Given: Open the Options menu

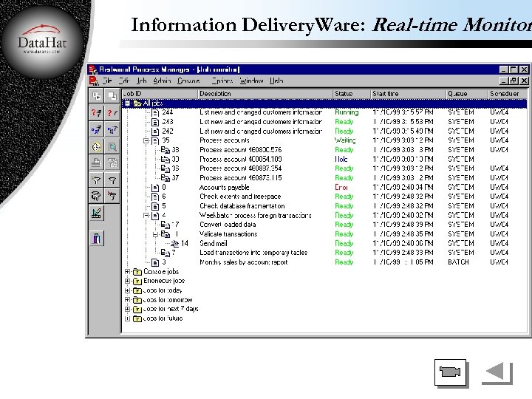Looking at the screenshot, I should pos(222,81).
